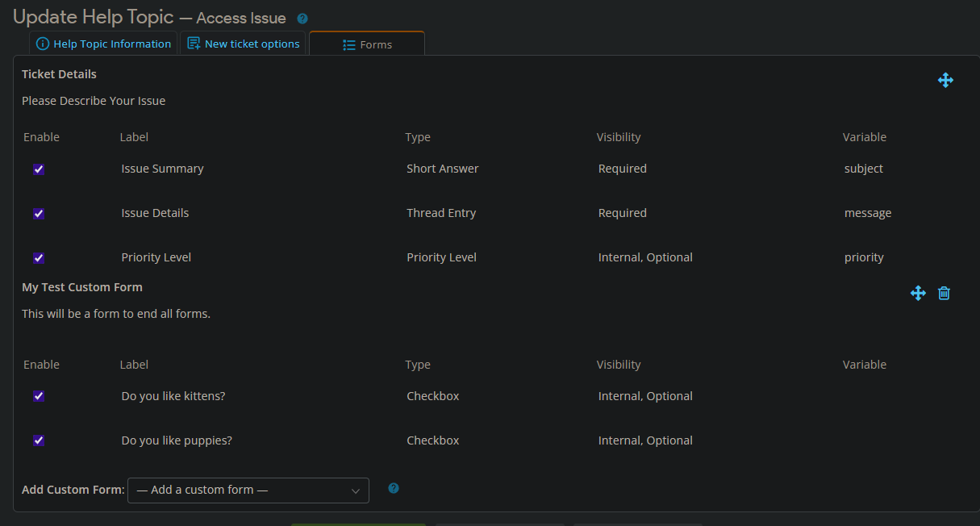Click the "message" variable name
980x526 pixels.
(867, 213)
